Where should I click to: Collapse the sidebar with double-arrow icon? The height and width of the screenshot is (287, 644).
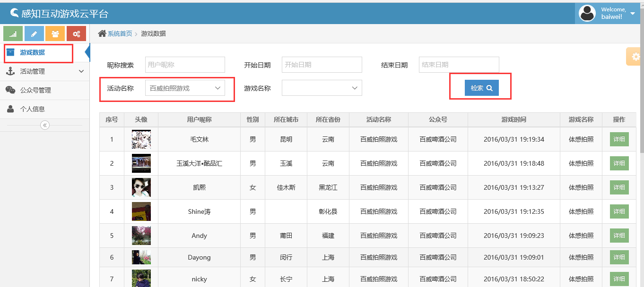click(x=45, y=125)
